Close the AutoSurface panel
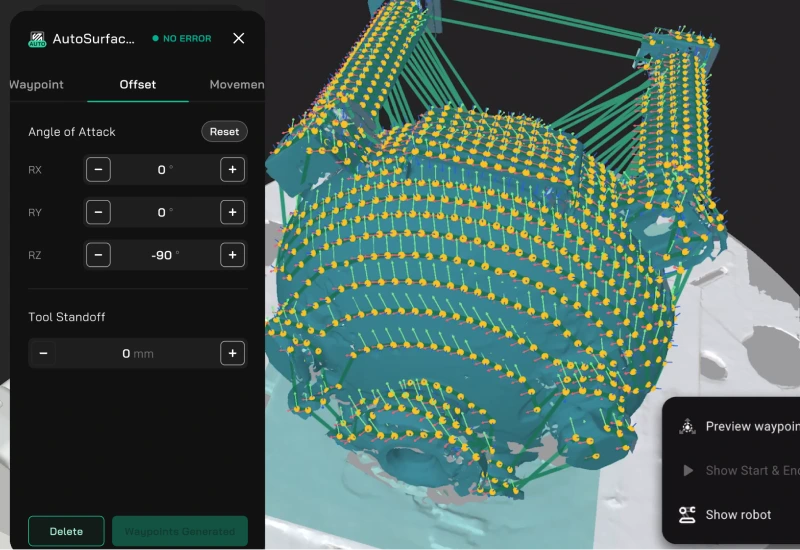Image resolution: width=800 pixels, height=550 pixels. 238,38
